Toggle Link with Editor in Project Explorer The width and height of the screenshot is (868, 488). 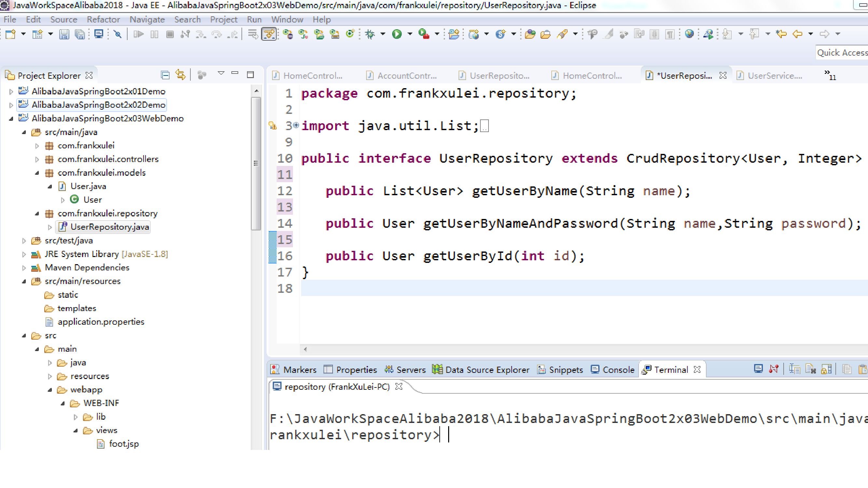(x=180, y=75)
